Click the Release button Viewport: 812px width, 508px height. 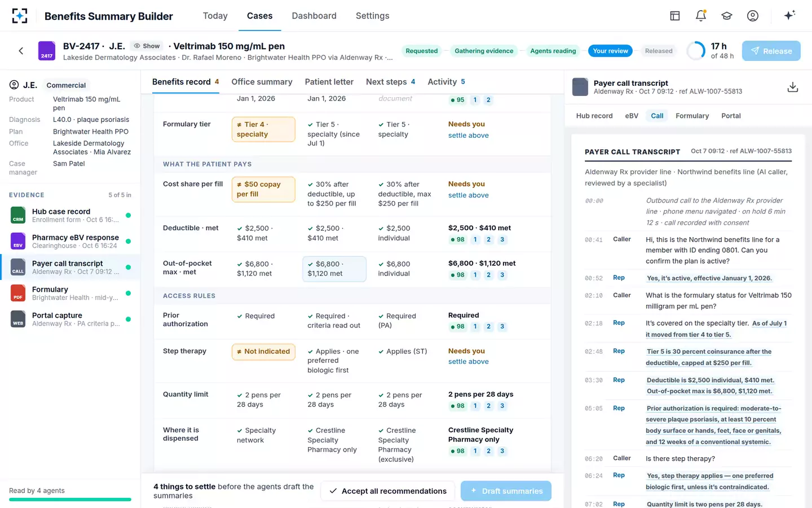pyautogui.click(x=771, y=51)
